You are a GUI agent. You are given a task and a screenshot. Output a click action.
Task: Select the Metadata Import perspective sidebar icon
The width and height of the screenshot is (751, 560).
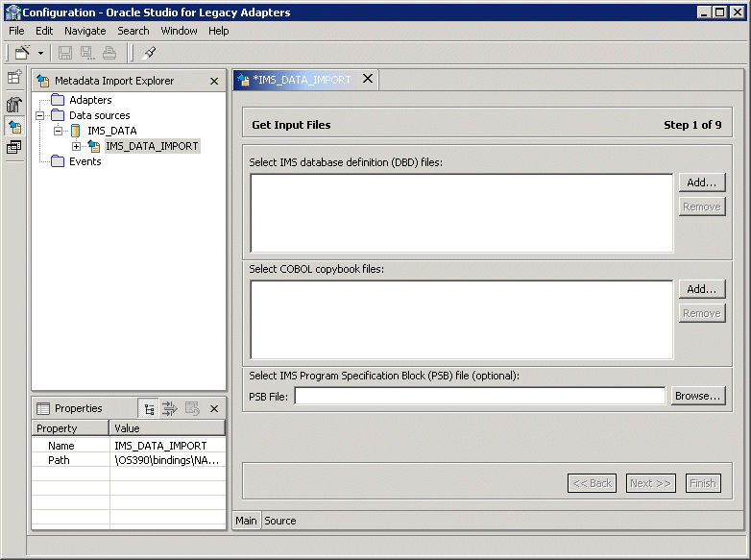tap(14, 126)
